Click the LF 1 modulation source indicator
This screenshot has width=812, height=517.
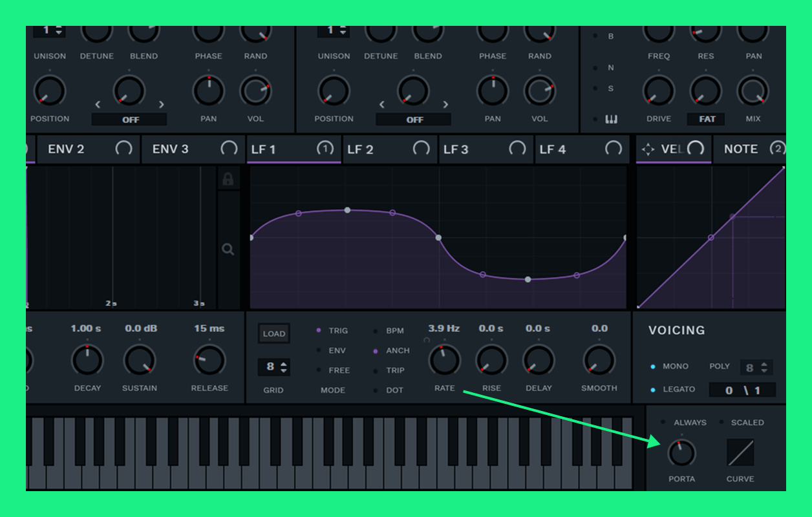click(325, 149)
